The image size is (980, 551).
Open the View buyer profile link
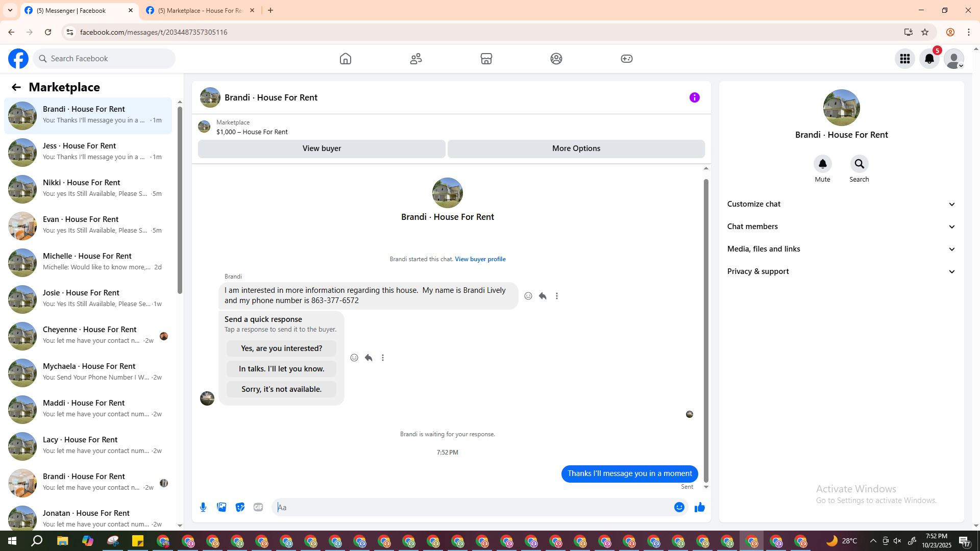pos(480,259)
